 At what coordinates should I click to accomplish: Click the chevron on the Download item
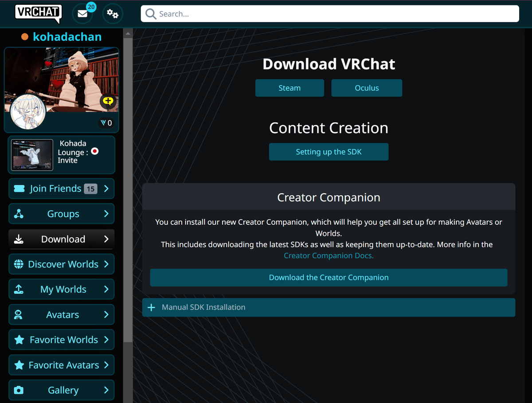pos(106,239)
